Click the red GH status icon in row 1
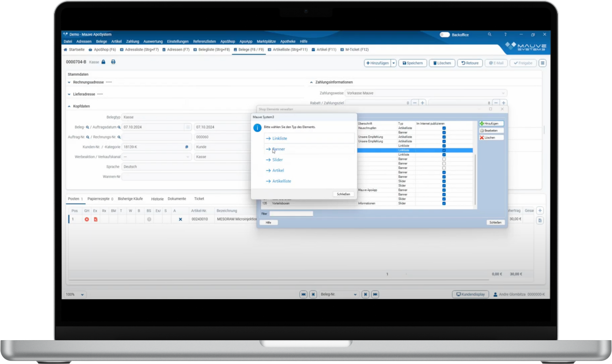This screenshot has width=612, height=364. coord(87,219)
